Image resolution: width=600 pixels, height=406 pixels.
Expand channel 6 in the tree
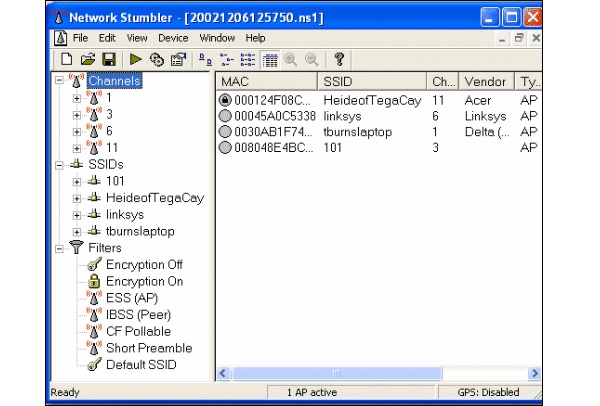click(77, 132)
